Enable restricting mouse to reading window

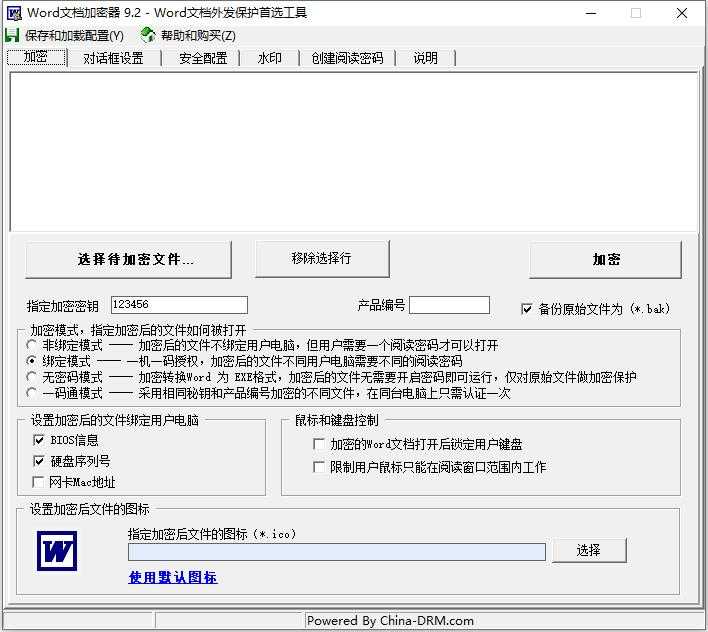pos(319,467)
